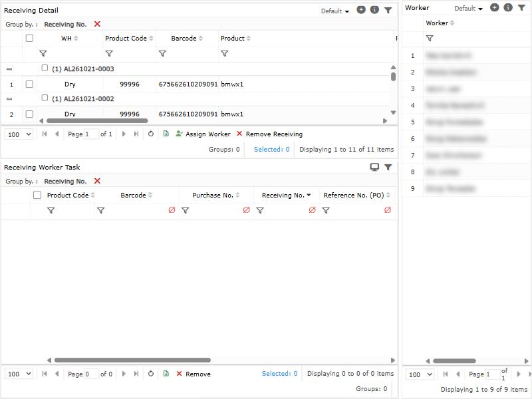Open Product Code column filter in Receiving Detail
Image resolution: width=532 pixels, height=399 pixels.
pos(109,54)
